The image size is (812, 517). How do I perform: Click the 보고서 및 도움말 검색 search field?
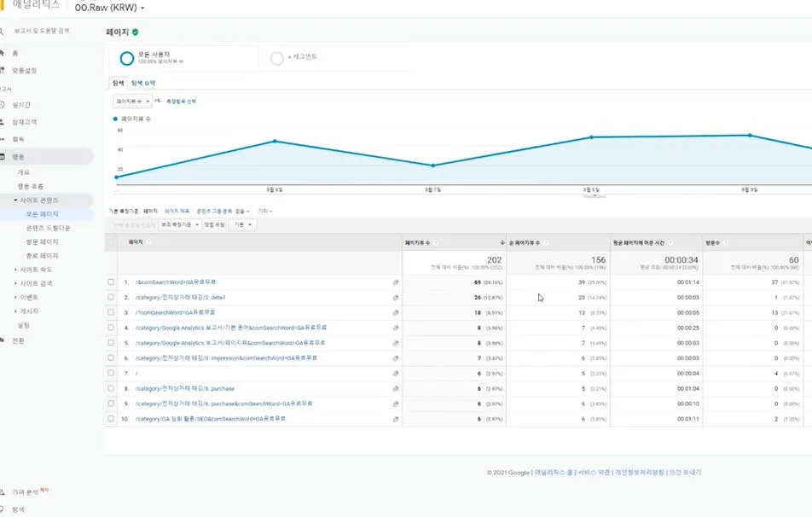click(x=42, y=31)
